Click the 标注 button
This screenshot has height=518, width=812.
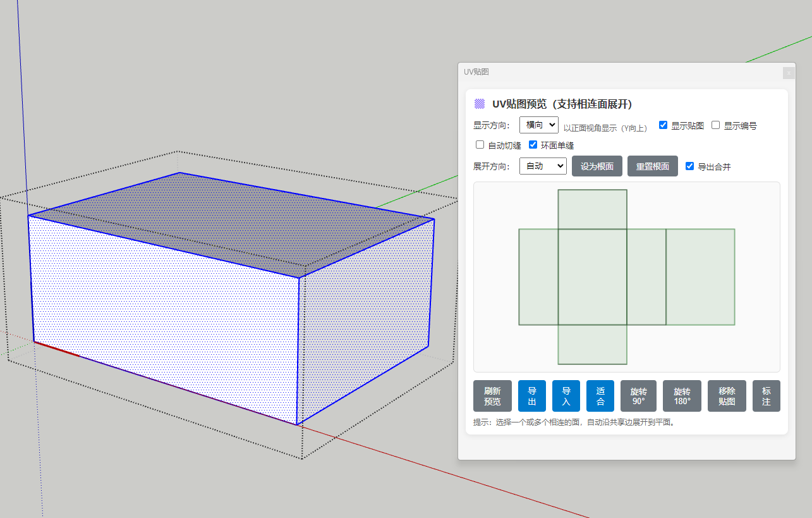click(766, 396)
